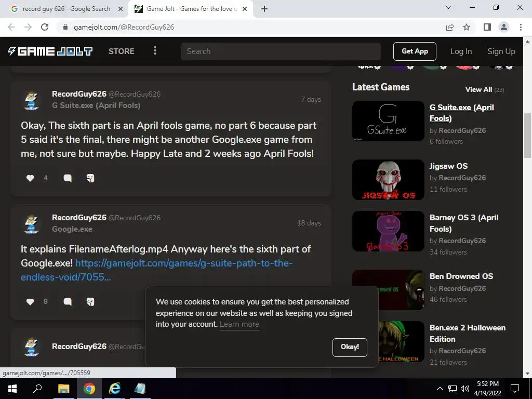
Task: Open the three-dot menu beside STORE
Action: click(x=155, y=51)
